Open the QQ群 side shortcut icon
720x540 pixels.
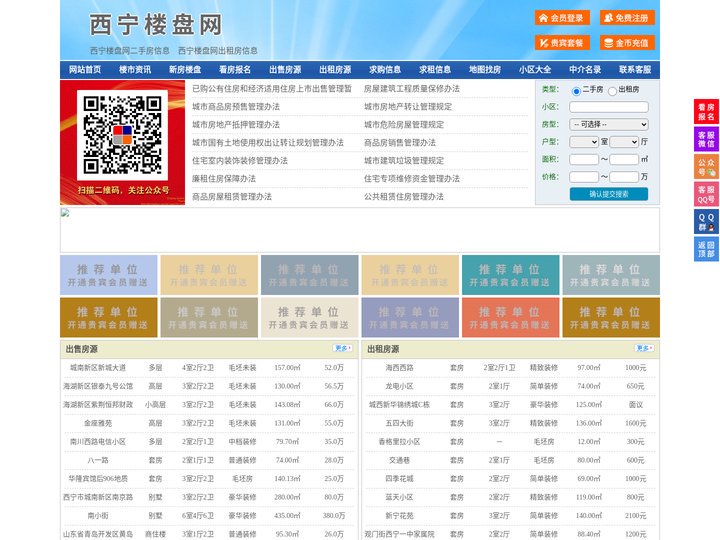pos(706,222)
